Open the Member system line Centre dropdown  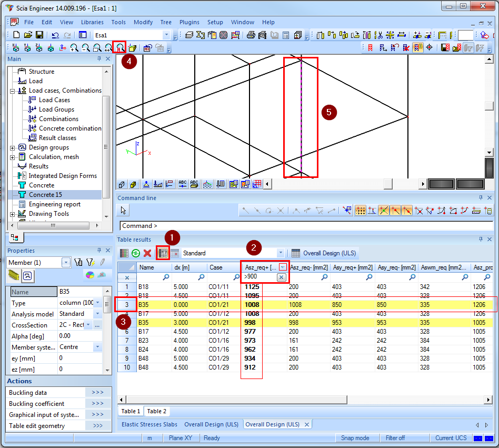pos(97,347)
